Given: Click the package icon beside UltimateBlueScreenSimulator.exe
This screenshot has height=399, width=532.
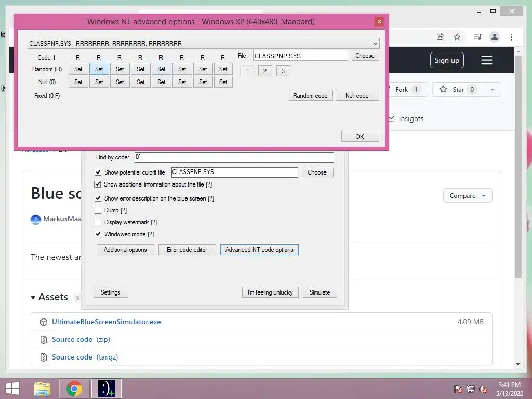Looking at the screenshot, I should pyautogui.click(x=44, y=322).
